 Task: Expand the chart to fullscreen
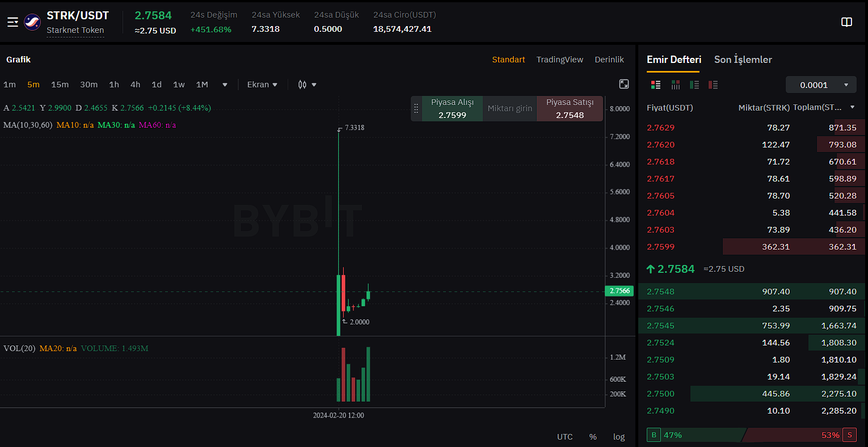(x=623, y=85)
